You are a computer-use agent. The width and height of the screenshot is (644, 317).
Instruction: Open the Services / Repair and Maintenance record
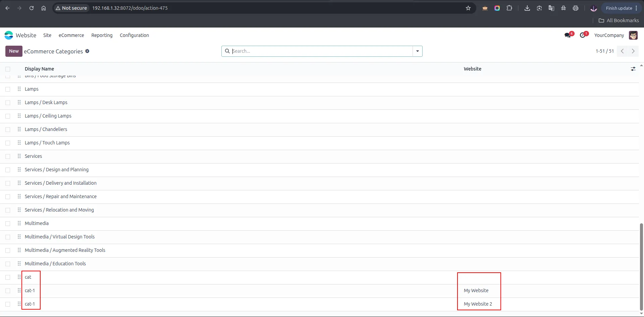pyautogui.click(x=61, y=196)
